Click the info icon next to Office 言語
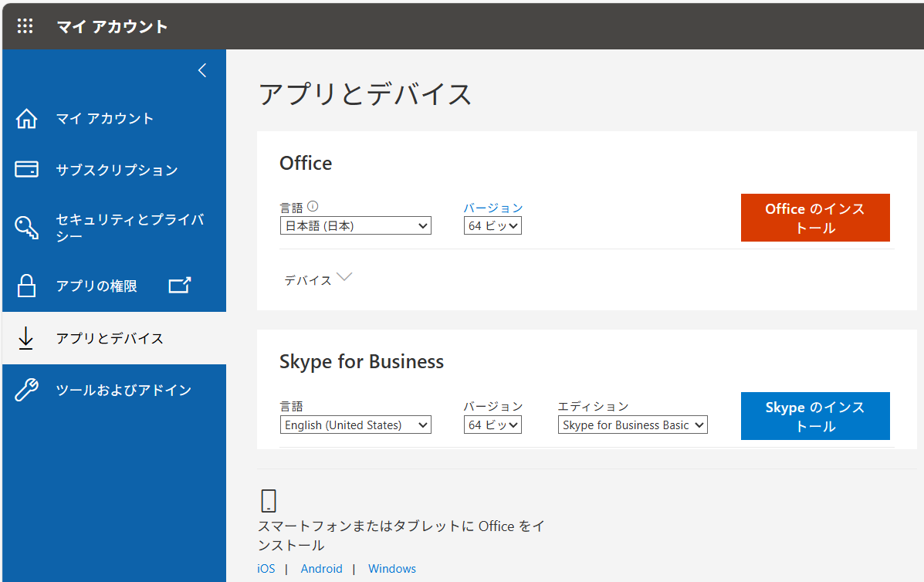This screenshot has width=924, height=582. click(x=313, y=206)
